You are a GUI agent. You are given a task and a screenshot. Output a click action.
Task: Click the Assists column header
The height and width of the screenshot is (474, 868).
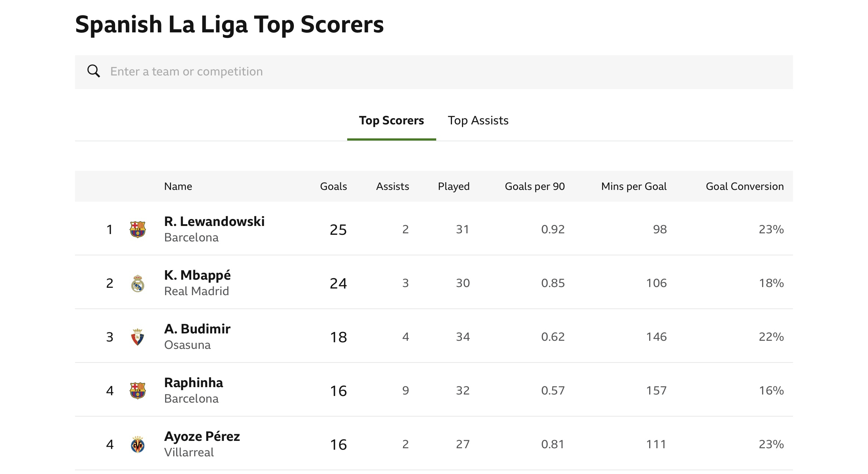point(392,186)
